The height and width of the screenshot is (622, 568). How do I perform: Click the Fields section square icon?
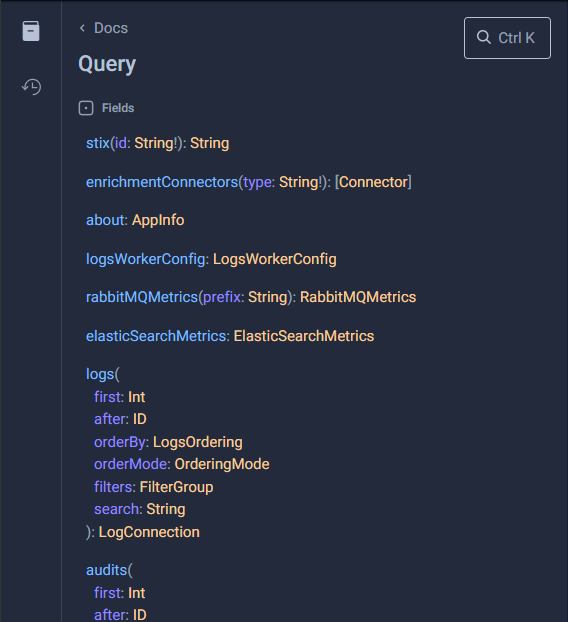(86, 108)
